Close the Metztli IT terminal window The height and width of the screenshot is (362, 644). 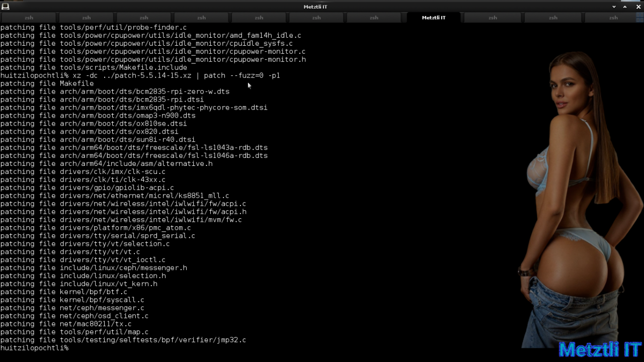coord(638,7)
